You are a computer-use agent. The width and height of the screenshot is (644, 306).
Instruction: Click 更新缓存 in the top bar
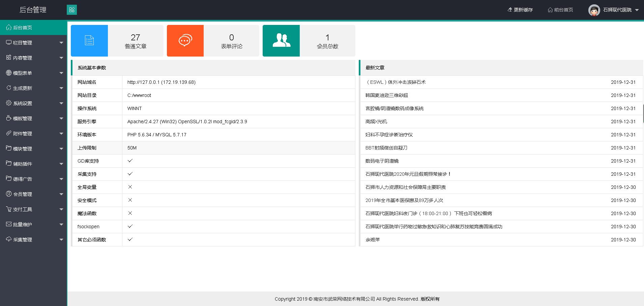[520, 10]
